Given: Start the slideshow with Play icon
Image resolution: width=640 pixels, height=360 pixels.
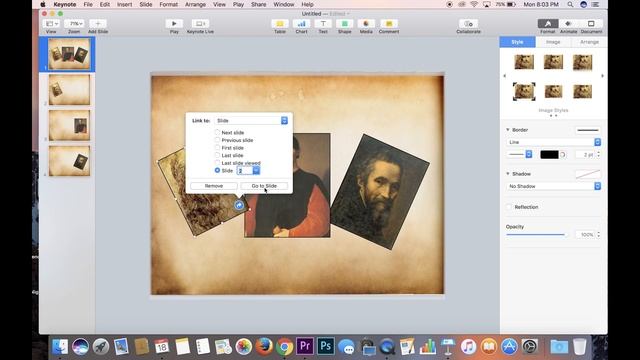Looking at the screenshot, I should pos(174,24).
